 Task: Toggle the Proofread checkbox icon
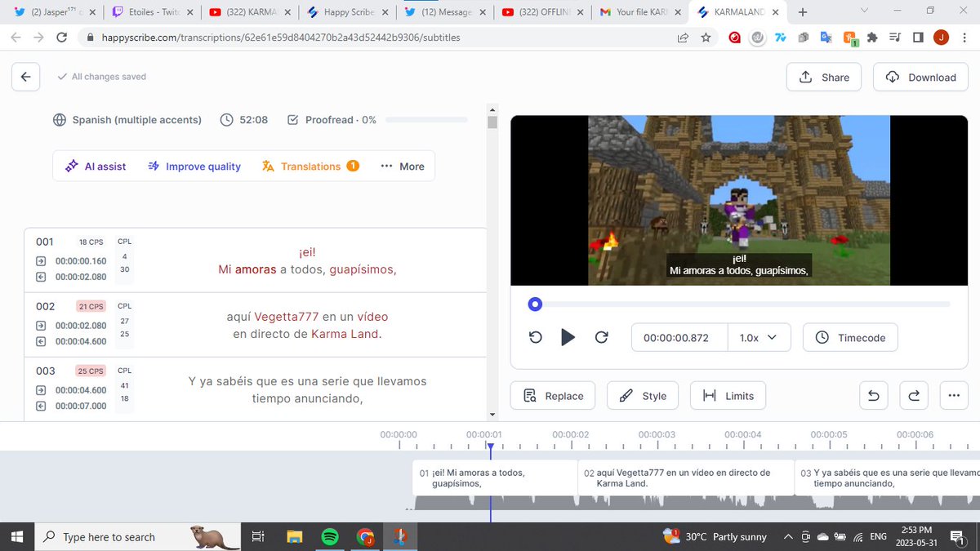click(293, 120)
